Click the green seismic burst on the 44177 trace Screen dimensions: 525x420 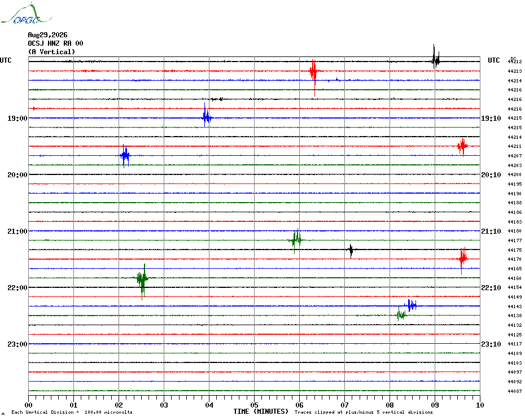(296, 240)
